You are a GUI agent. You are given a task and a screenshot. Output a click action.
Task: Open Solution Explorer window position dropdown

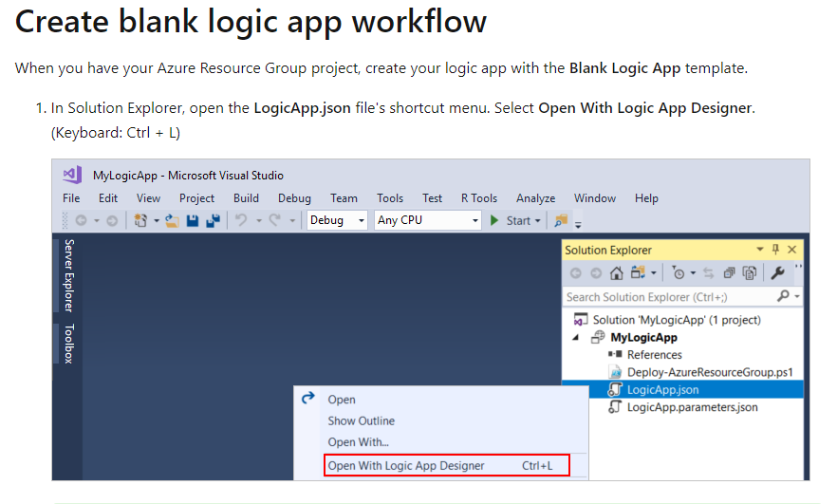[x=759, y=250]
